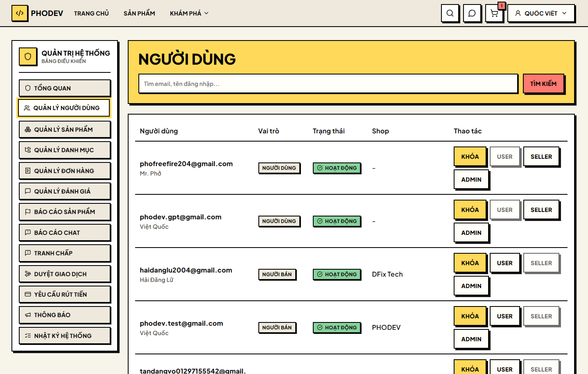The image size is (588, 374).
Task: Click Người Bán badge of phodev.test@gmail.com
Action: pos(277,327)
